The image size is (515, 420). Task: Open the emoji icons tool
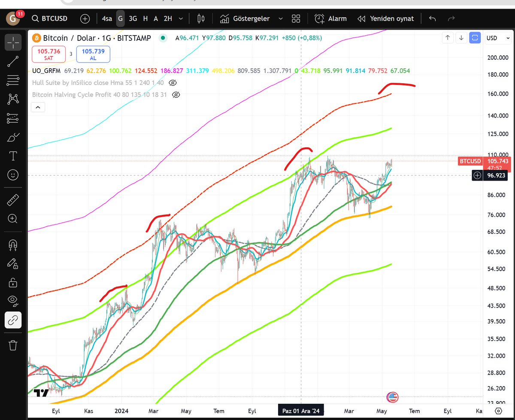[13, 175]
